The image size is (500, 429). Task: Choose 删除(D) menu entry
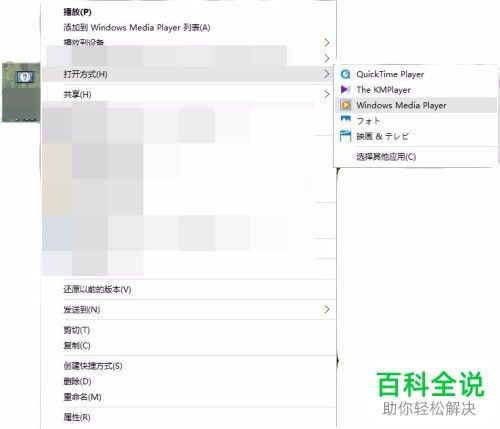click(x=188, y=381)
